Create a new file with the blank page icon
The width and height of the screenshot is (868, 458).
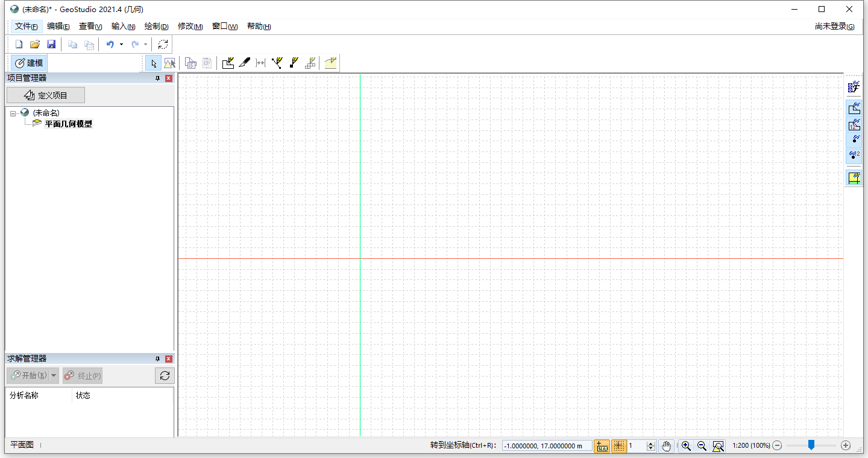(x=19, y=45)
